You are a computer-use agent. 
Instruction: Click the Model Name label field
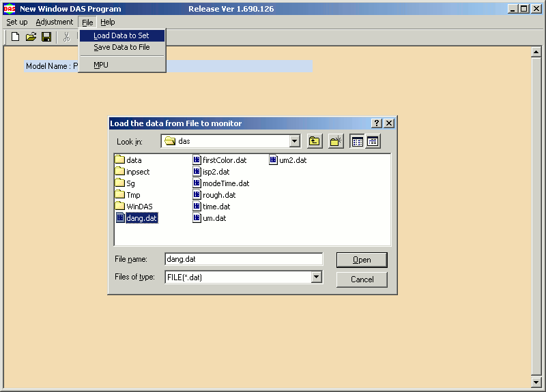pyautogui.click(x=168, y=66)
